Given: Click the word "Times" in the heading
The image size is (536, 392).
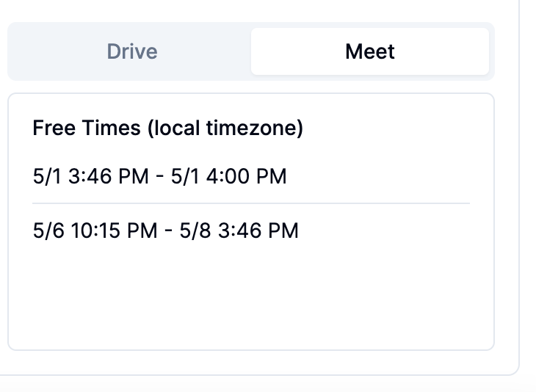Looking at the screenshot, I should (x=111, y=128).
